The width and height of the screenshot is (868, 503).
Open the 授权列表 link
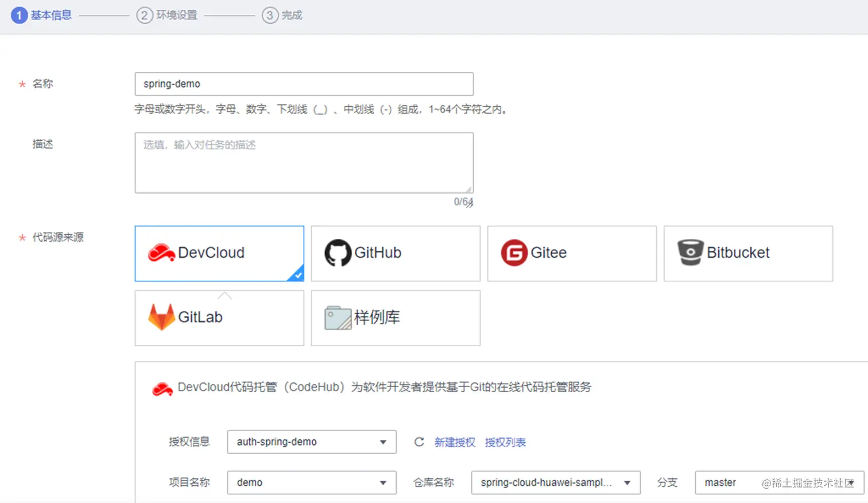click(505, 442)
